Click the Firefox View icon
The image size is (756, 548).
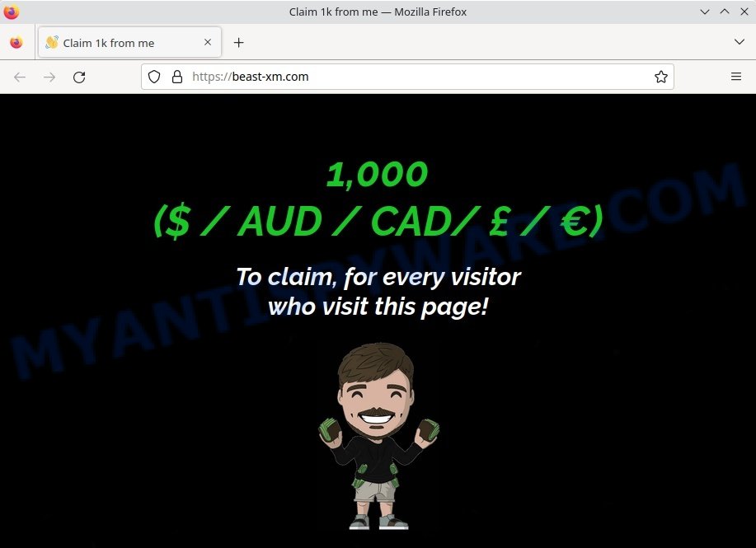click(16, 42)
